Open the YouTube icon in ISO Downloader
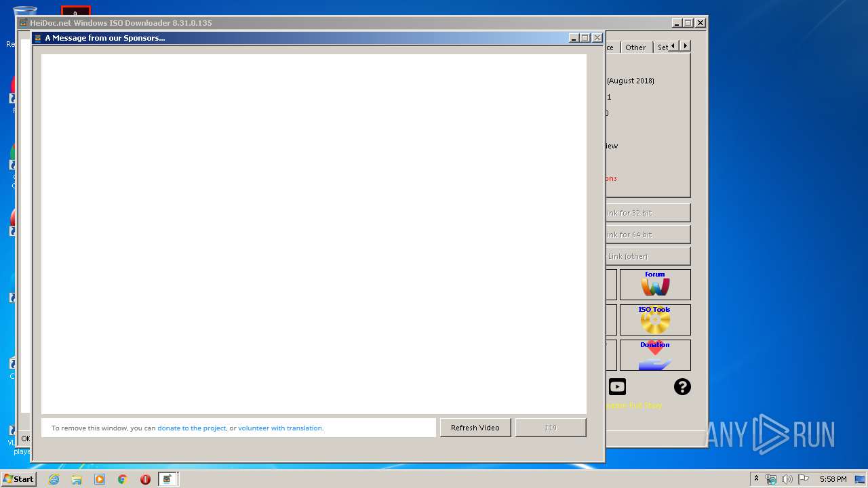Image resolution: width=868 pixels, height=488 pixels. tap(617, 387)
